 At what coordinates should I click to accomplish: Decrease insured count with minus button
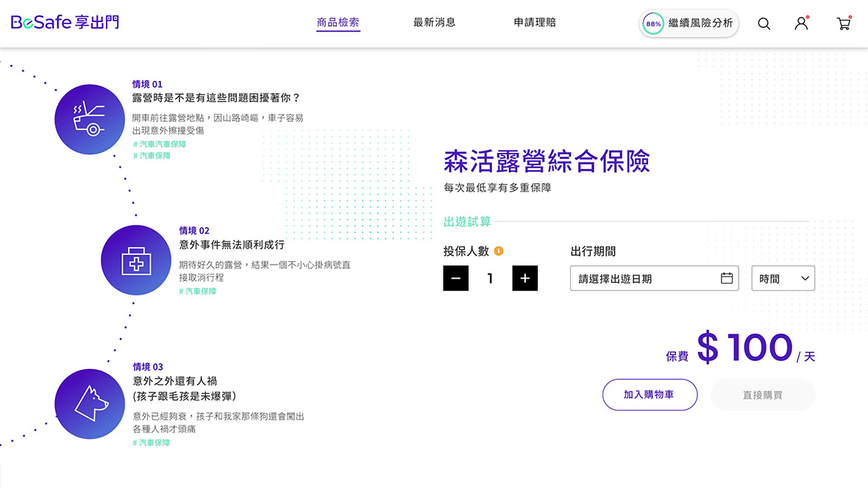pos(455,279)
